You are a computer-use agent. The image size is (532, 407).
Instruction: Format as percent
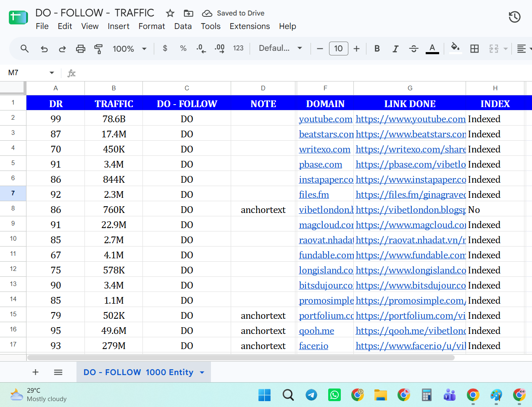click(183, 48)
